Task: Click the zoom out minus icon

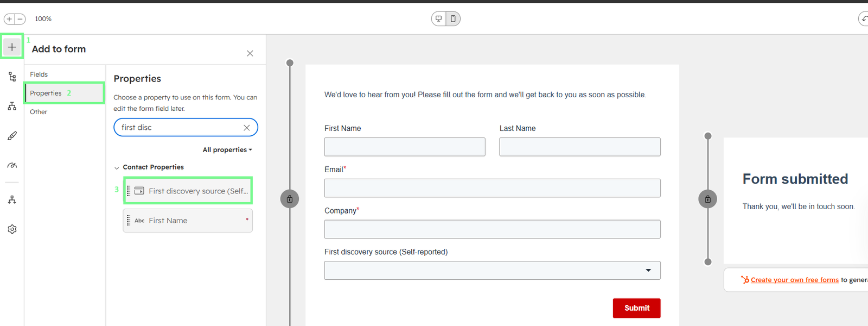Action: [x=20, y=19]
